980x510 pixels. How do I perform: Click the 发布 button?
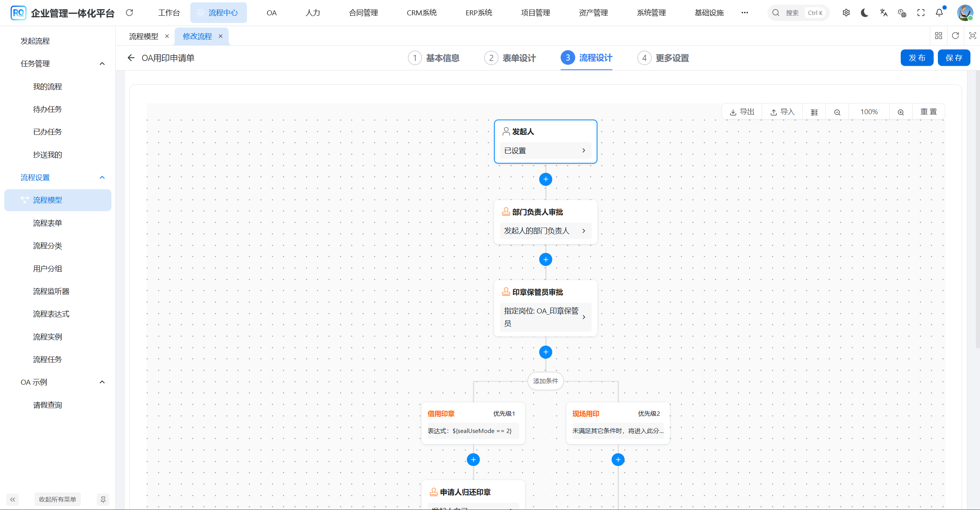click(917, 58)
